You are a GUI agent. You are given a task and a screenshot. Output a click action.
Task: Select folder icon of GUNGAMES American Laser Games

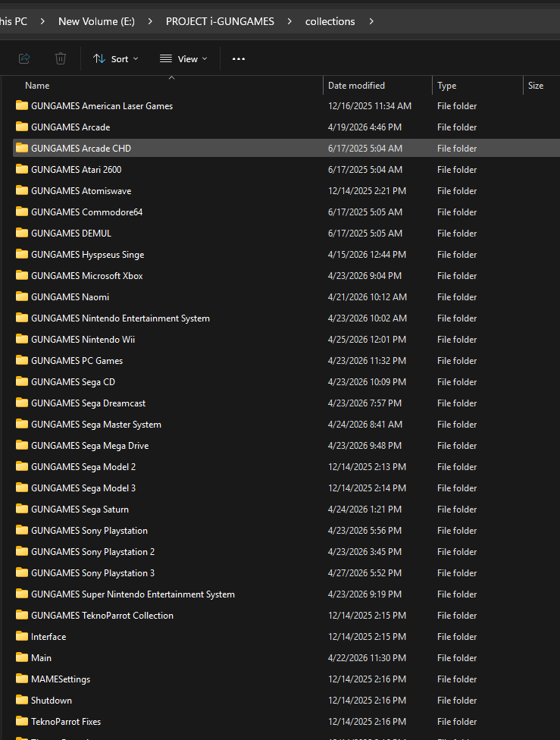[22, 105]
